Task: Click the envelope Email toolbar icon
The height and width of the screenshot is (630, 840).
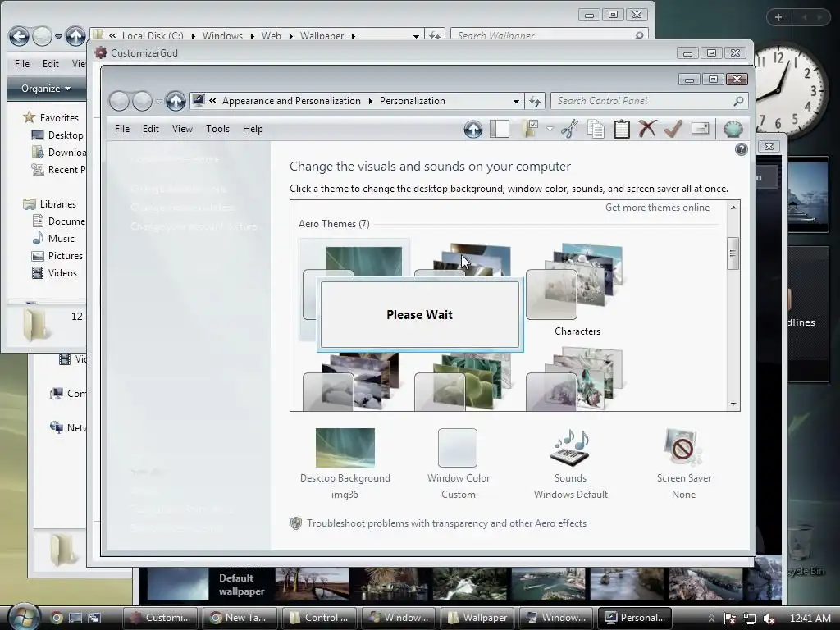Action: pyautogui.click(x=701, y=129)
